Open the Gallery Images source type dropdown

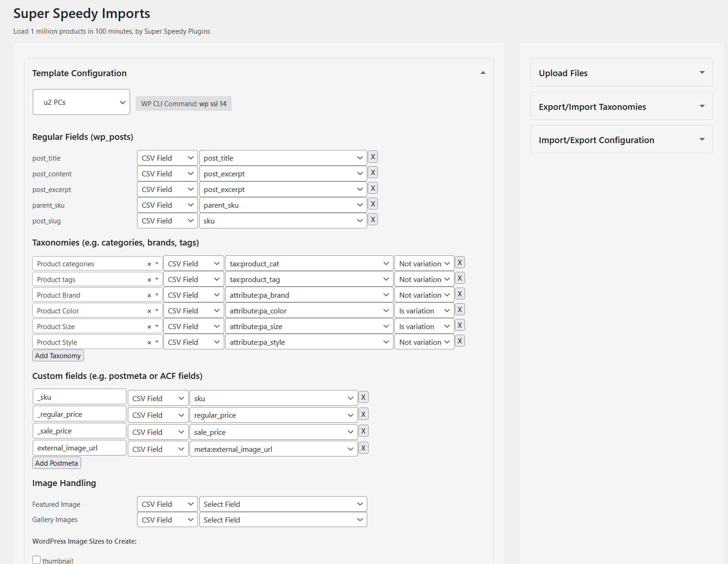(x=167, y=520)
